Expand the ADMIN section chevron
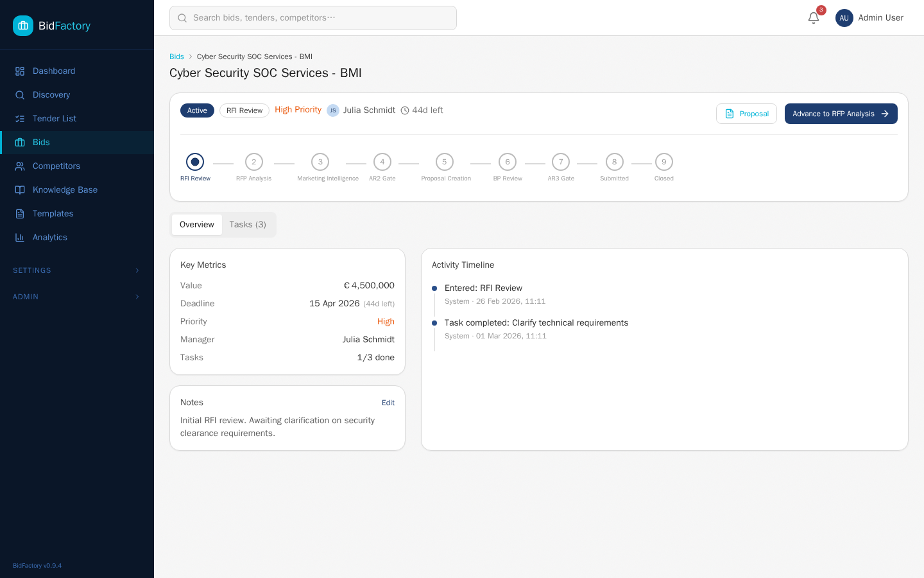This screenshot has height=578, width=924. [137, 297]
